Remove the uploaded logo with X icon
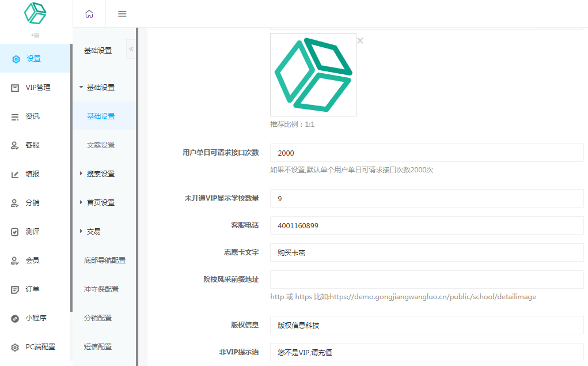This screenshot has width=588, height=366. point(360,40)
